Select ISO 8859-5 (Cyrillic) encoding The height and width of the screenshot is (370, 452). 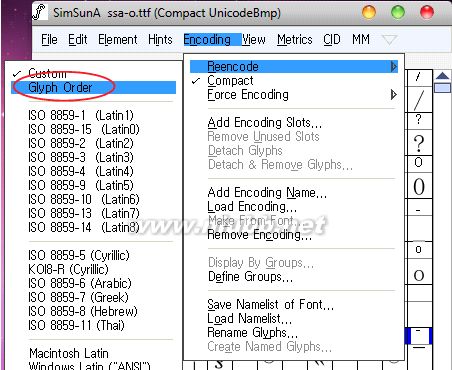(79, 256)
